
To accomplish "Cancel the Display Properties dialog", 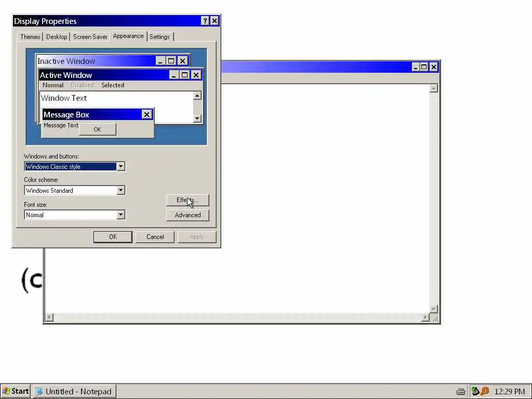I will pos(155,237).
